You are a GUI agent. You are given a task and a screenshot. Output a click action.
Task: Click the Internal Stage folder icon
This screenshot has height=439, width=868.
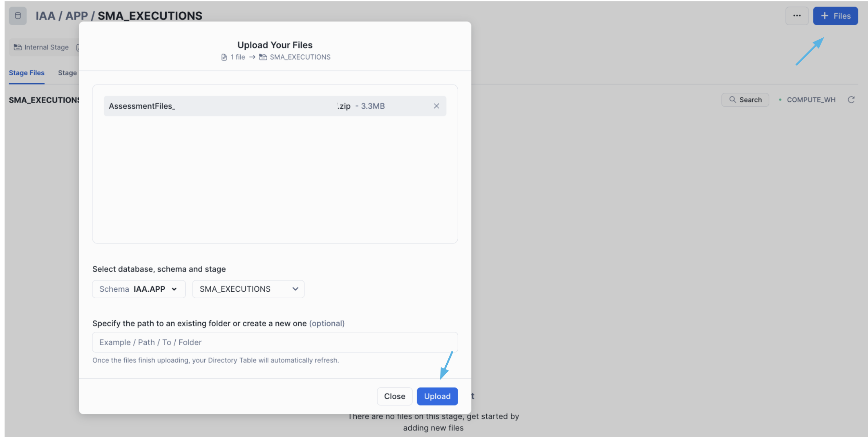click(x=17, y=47)
